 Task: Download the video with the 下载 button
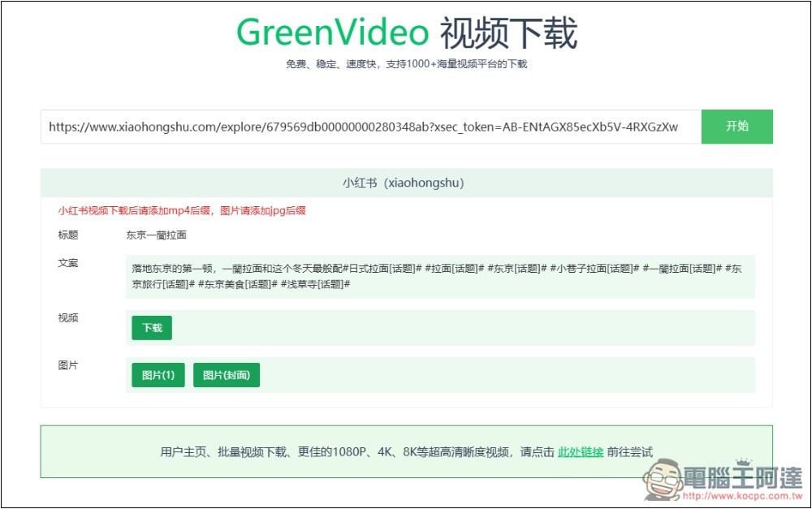pos(152,328)
